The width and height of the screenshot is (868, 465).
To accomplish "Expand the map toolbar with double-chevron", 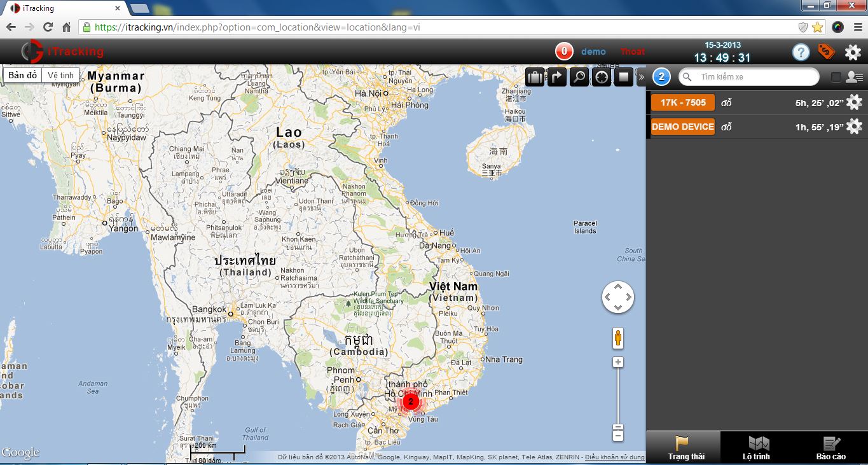I will pyautogui.click(x=641, y=78).
